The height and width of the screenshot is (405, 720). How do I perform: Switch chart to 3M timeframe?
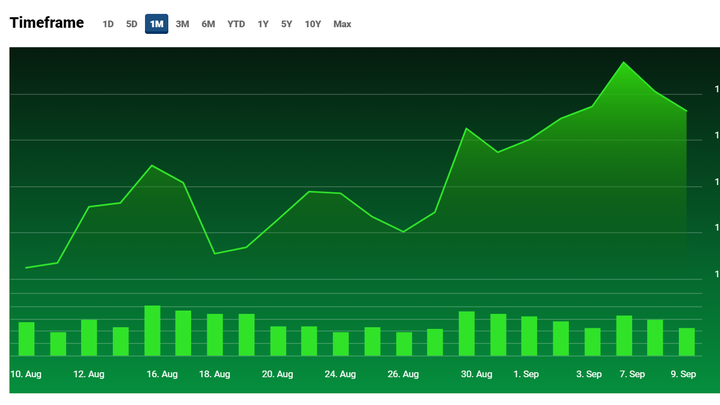[x=182, y=24]
